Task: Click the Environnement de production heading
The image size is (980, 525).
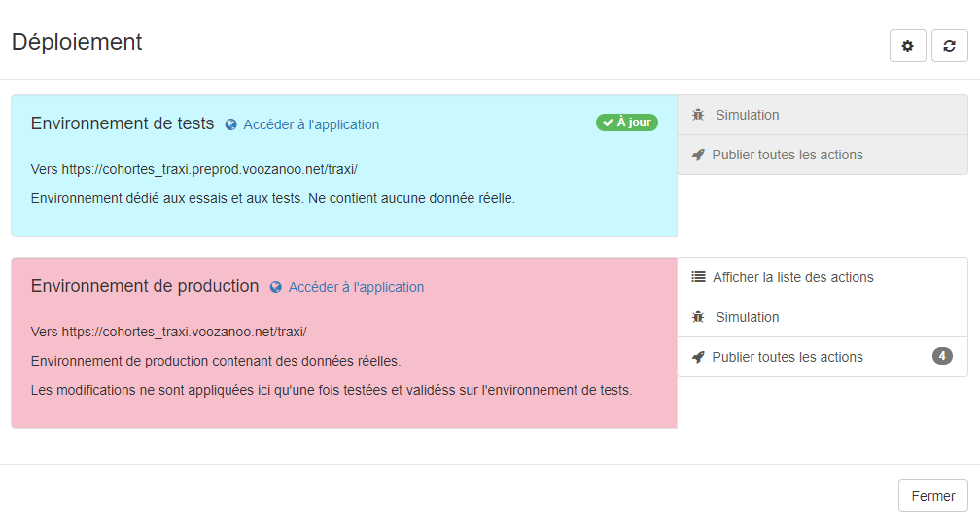Action: pyautogui.click(x=144, y=286)
